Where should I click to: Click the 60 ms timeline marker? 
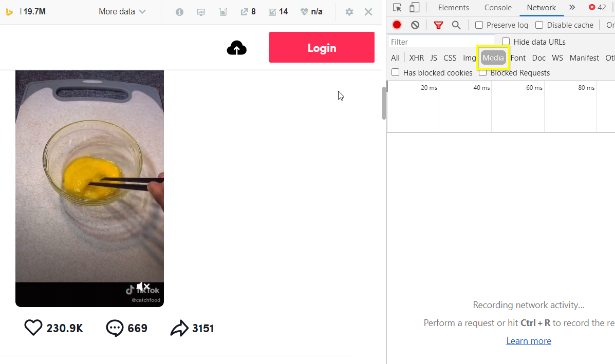(x=534, y=88)
